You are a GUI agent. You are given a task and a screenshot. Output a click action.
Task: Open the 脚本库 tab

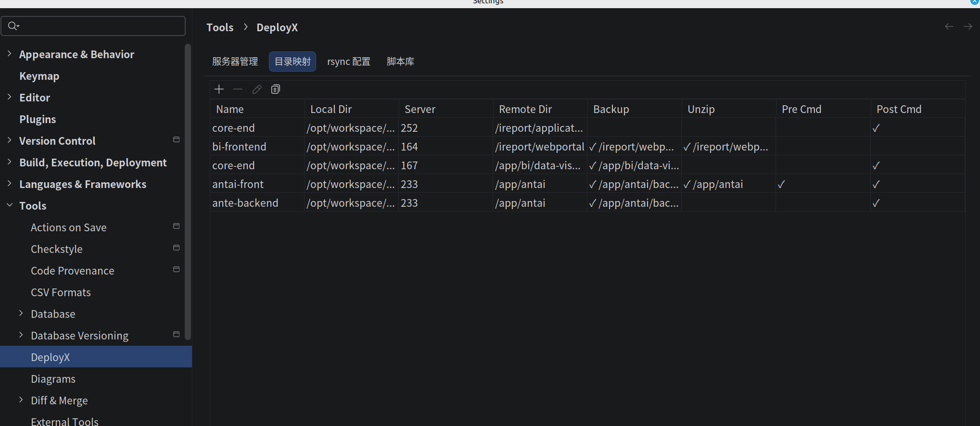(x=400, y=62)
